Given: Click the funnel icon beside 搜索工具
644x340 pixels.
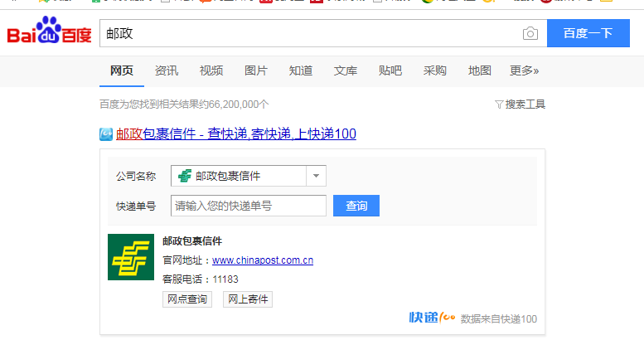Looking at the screenshot, I should click(499, 104).
